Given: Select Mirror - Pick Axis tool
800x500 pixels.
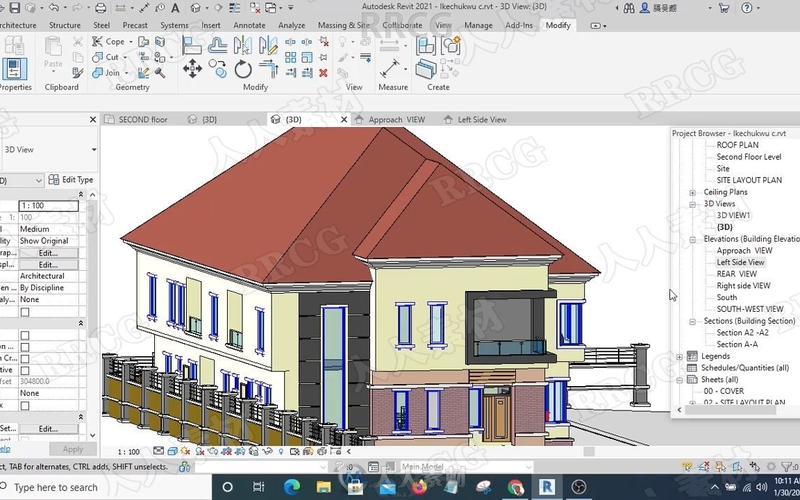Looking at the screenshot, I should 243,45.
